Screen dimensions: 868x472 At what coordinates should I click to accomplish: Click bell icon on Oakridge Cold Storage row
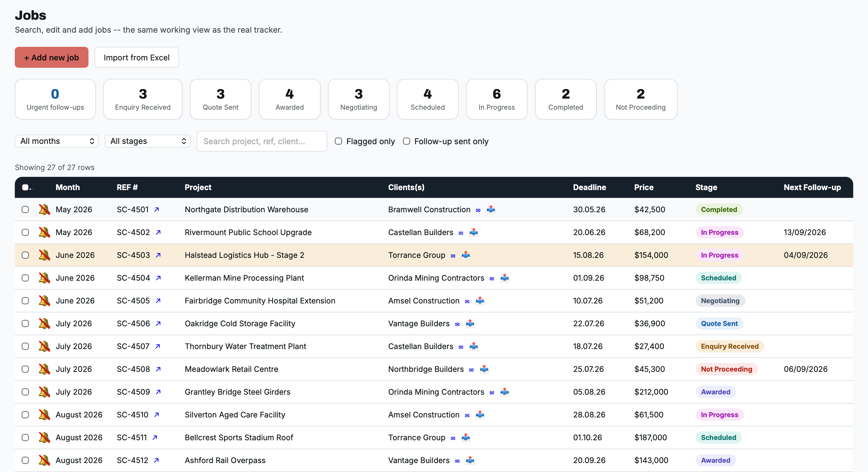pos(44,323)
